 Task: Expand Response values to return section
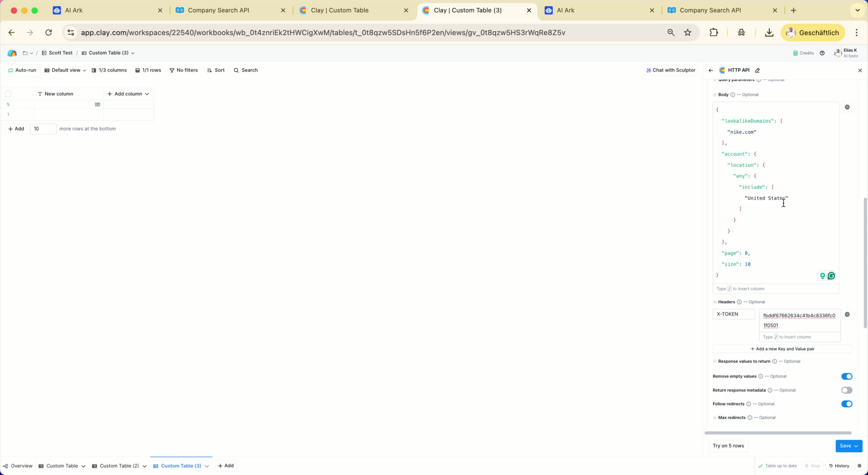pos(744,361)
